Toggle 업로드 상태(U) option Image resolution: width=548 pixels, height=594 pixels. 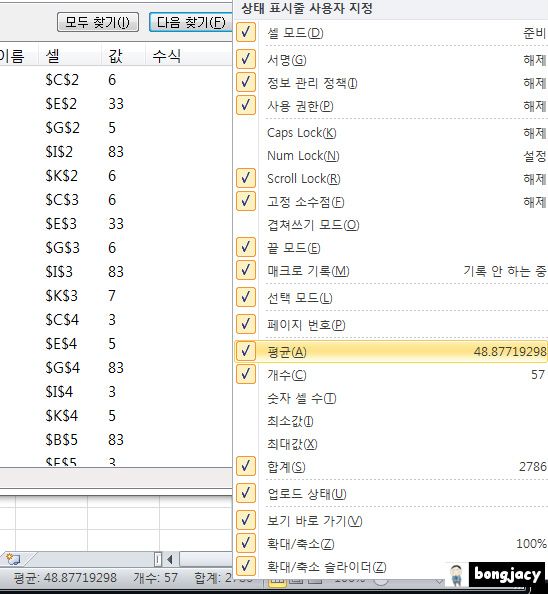[x=391, y=494]
